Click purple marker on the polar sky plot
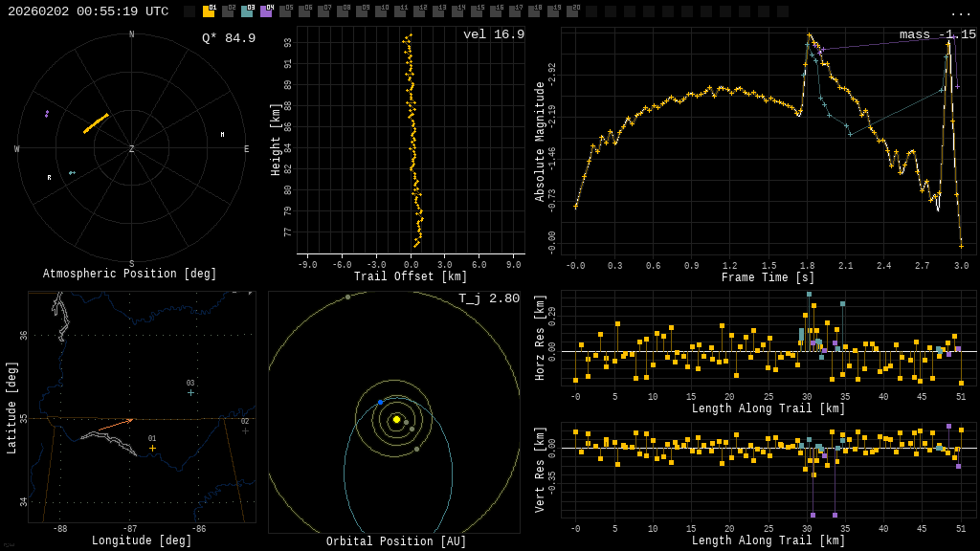This screenshot has width=980, height=551. [x=46, y=114]
